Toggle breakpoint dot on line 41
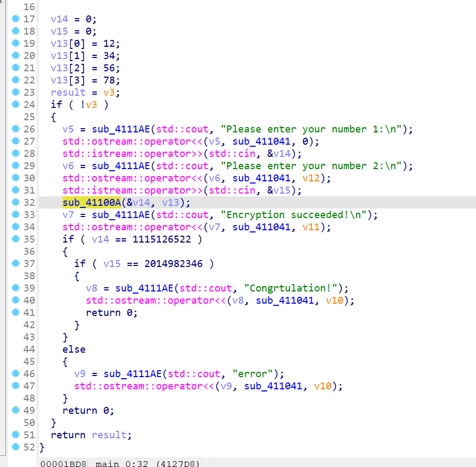This screenshot has width=476, height=467. [x=15, y=312]
